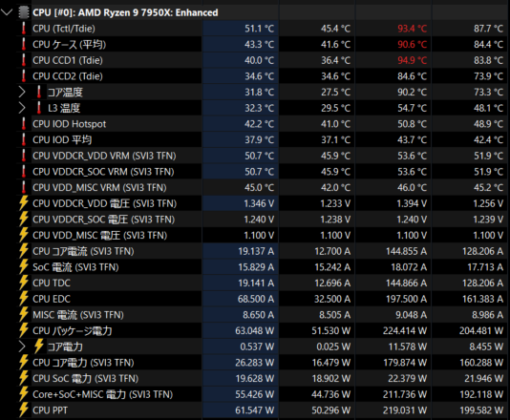Click lightning icon of Core+SoC+MISC 電力

tap(24, 394)
